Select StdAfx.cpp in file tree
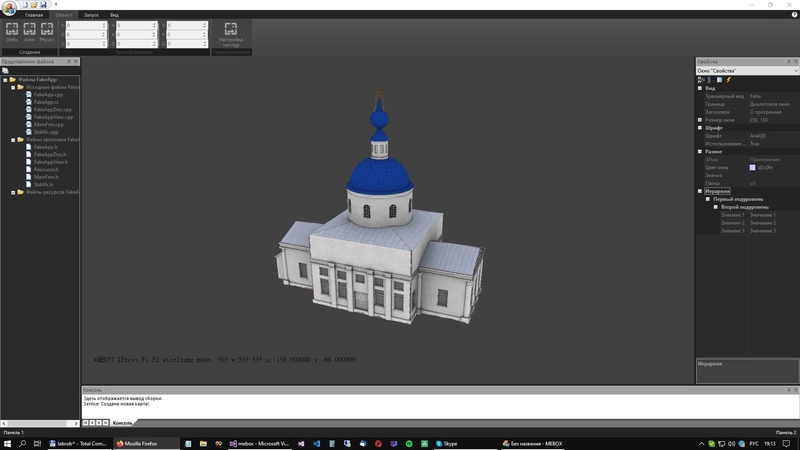Screen dimensions: 800x450 point(46,132)
